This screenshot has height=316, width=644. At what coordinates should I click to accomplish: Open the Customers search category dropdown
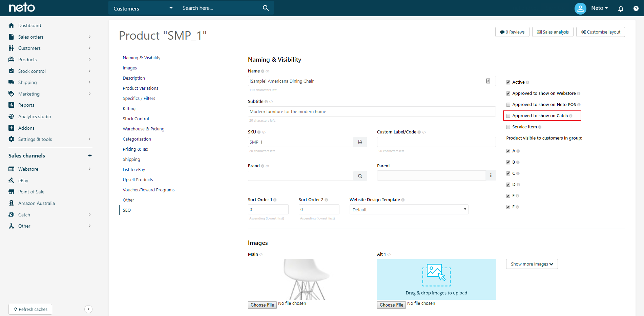(143, 8)
